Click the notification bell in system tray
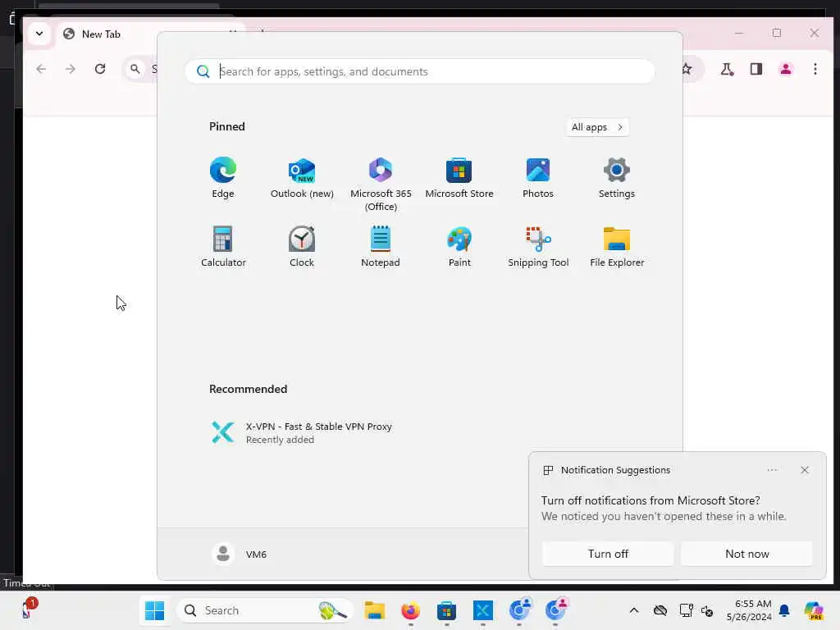840x630 pixels. (784, 610)
